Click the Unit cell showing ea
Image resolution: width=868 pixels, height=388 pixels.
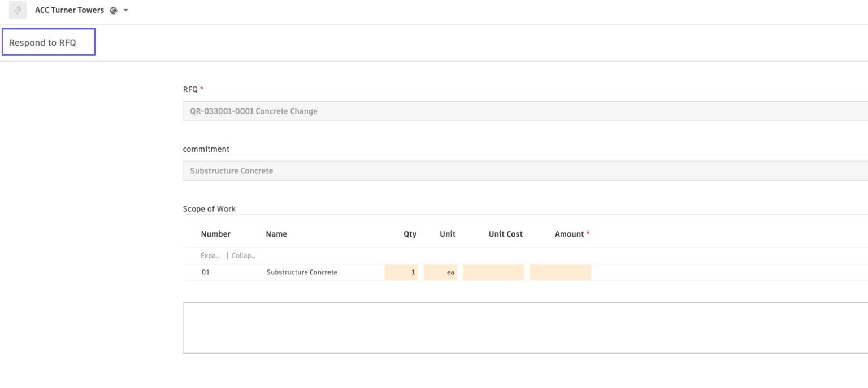[440, 272]
